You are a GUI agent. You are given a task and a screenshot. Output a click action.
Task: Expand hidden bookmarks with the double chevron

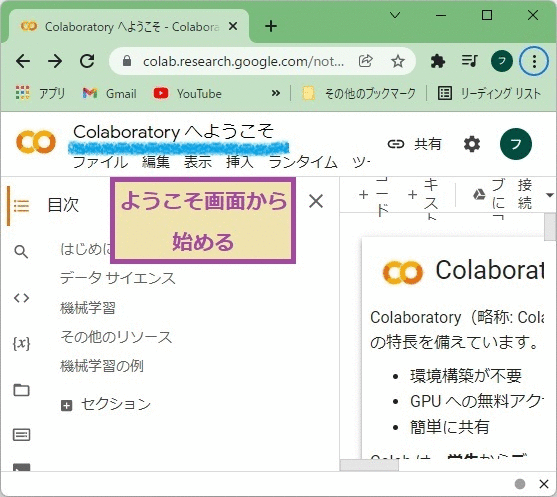click(x=275, y=93)
